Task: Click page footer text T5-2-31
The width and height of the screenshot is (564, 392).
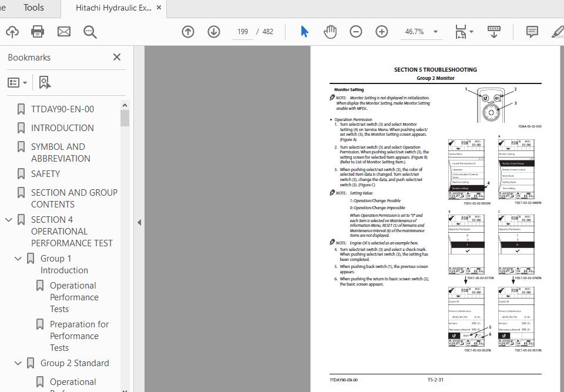Action: [435, 380]
